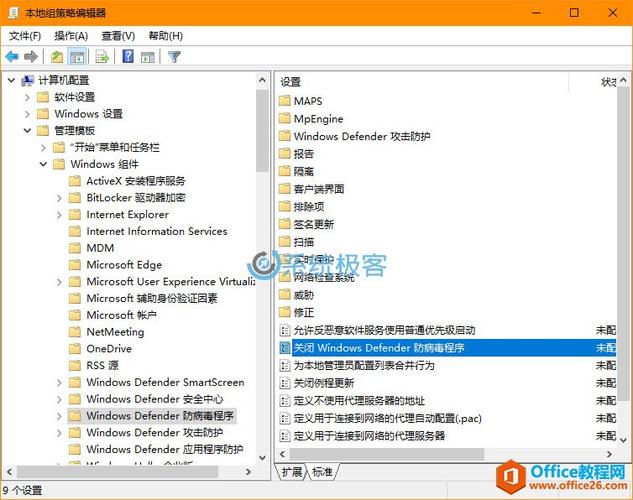Collapse the Windows 组件 node

[x=43, y=164]
